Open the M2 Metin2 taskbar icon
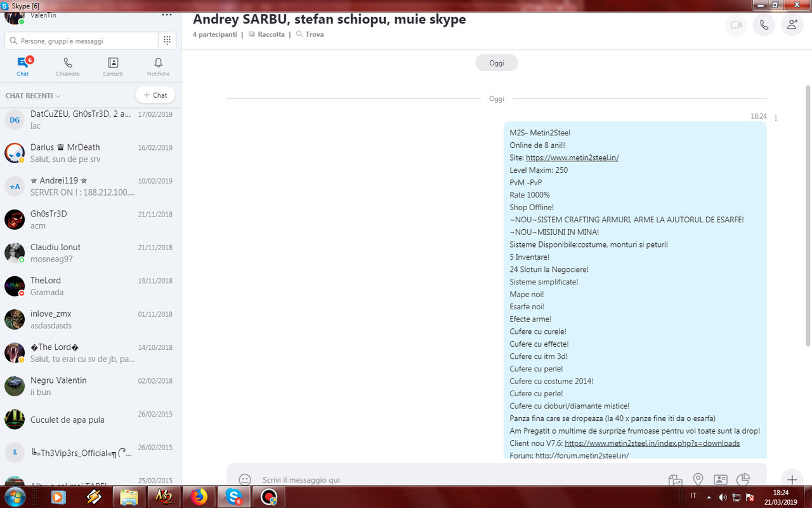Image resolution: width=812 pixels, height=508 pixels. coord(164,497)
